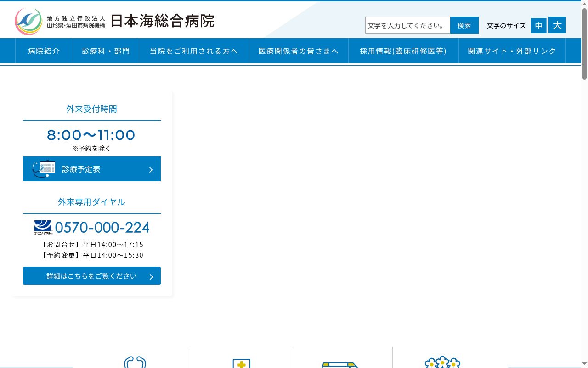
Task: Click the calendar stethoscope icon
Action: click(44, 169)
